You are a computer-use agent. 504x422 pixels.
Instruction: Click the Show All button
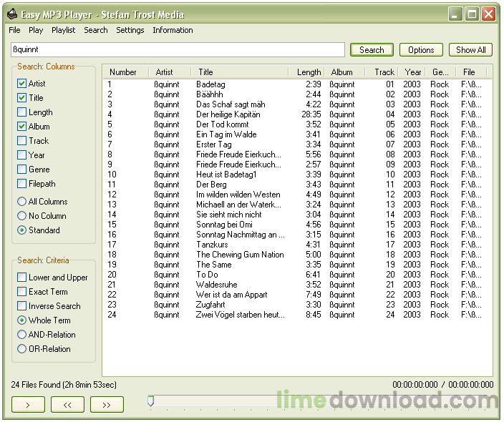coord(471,50)
